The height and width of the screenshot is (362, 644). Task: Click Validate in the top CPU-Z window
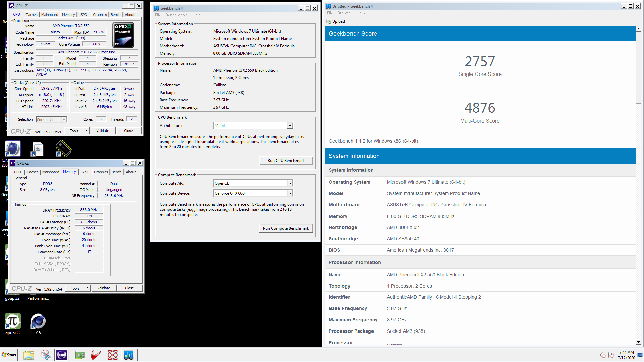coord(103,131)
